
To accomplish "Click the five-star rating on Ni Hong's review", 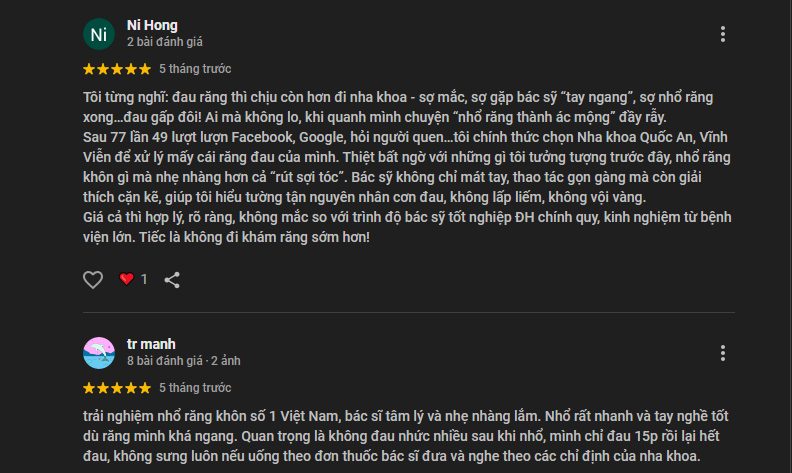I will tap(117, 69).
